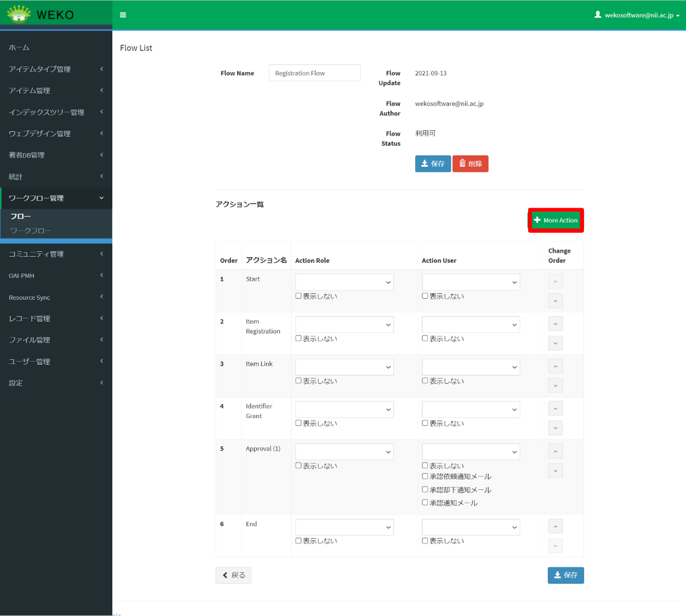Screen dimensions: 686x616
Task: Click the hamburger menu icon in header
Action: tap(123, 15)
